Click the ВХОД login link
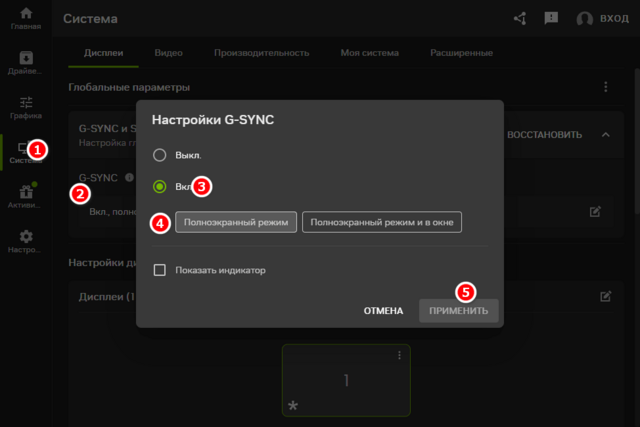 (614, 19)
